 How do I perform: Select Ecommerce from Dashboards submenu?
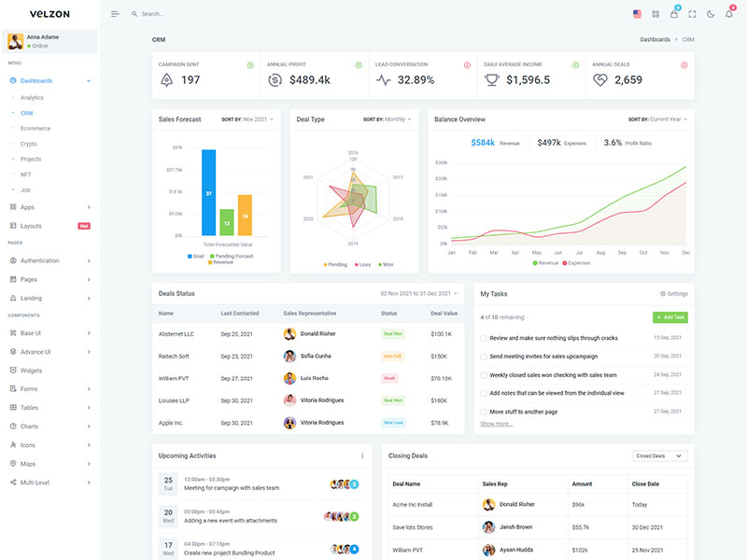[35, 128]
